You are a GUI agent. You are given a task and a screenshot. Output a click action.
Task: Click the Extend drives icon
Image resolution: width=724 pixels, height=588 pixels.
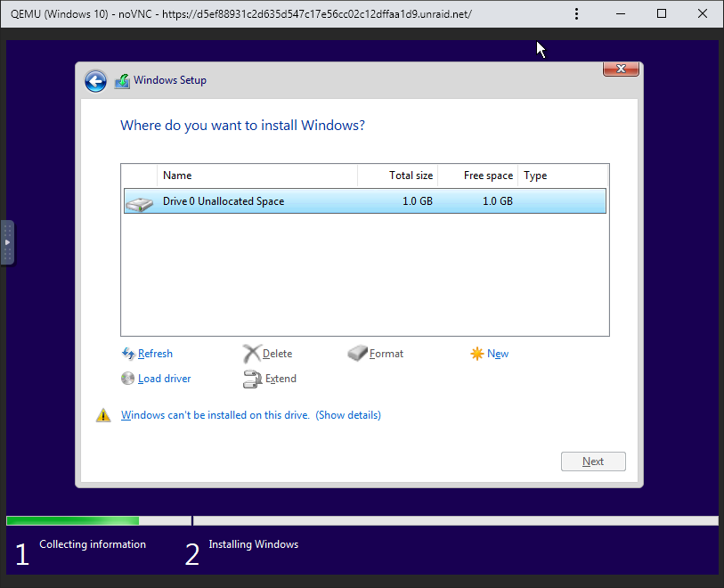[x=253, y=380]
